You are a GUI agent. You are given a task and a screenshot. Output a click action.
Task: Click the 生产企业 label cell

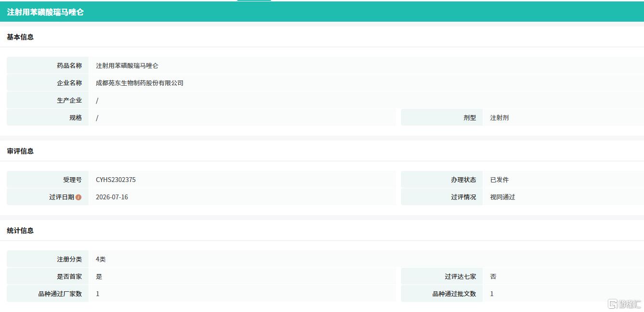(x=48, y=100)
